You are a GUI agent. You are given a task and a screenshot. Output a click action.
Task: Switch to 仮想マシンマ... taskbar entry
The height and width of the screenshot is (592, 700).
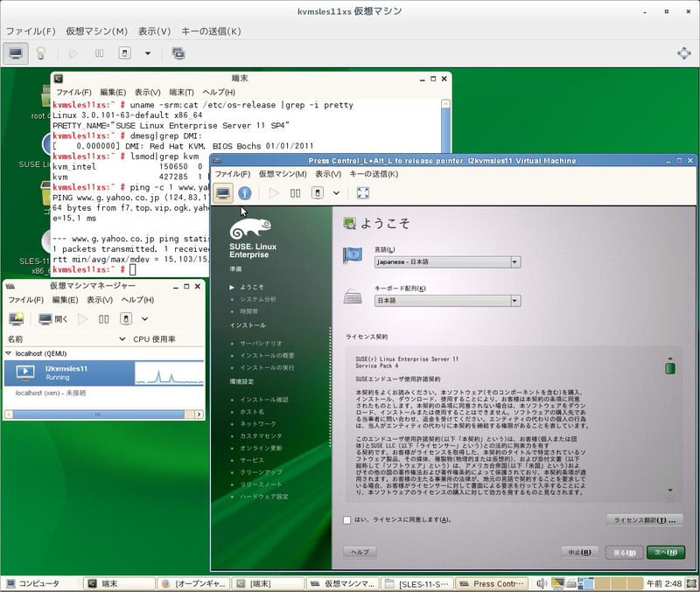(x=342, y=583)
